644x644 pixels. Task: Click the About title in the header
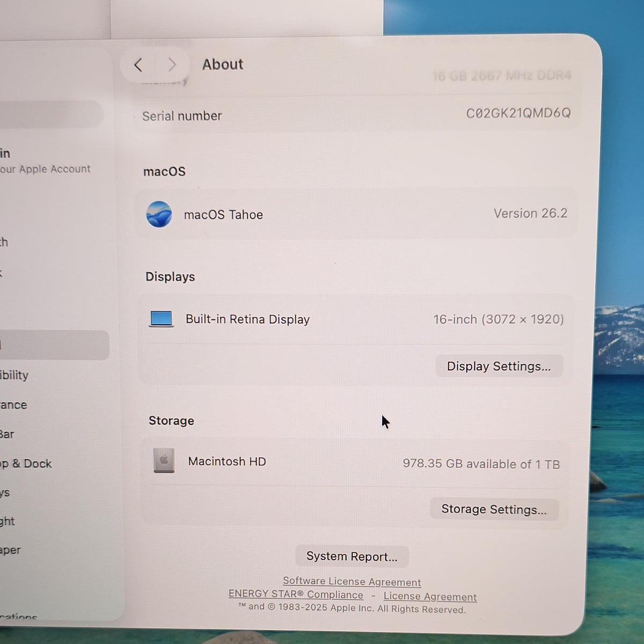pyautogui.click(x=223, y=64)
